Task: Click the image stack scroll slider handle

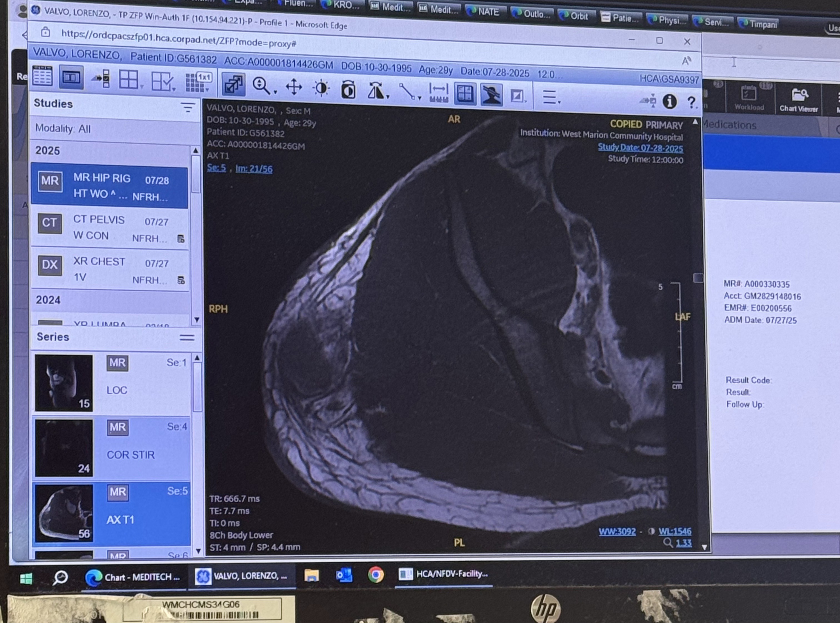Action: click(x=698, y=278)
